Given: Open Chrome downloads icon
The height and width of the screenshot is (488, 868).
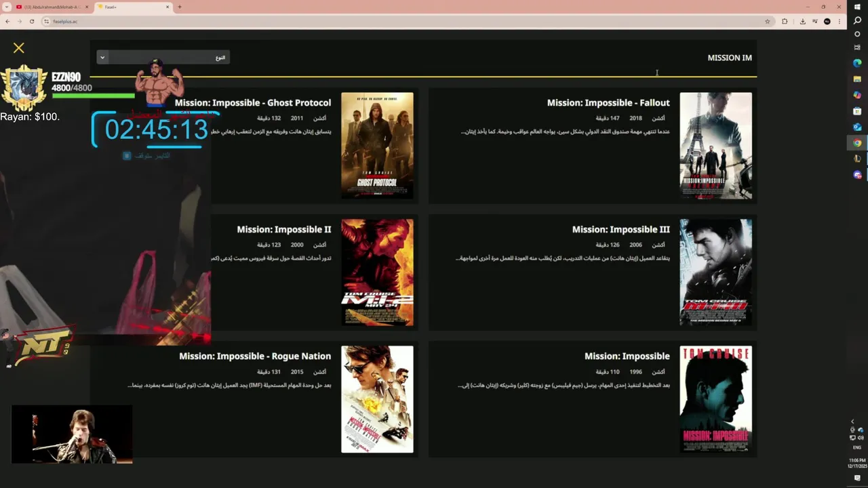Looking at the screenshot, I should (x=802, y=22).
